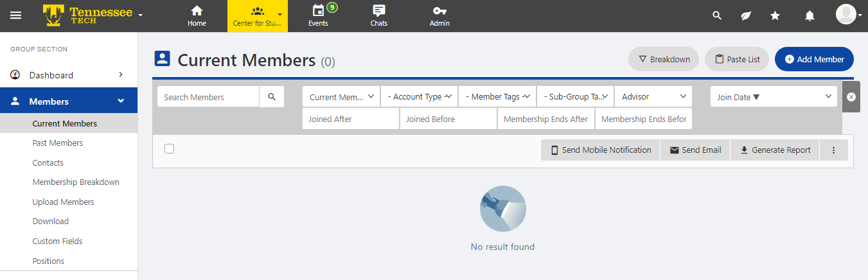The height and width of the screenshot is (280, 868).
Task: Open notifications bell icon
Action: (x=810, y=15)
